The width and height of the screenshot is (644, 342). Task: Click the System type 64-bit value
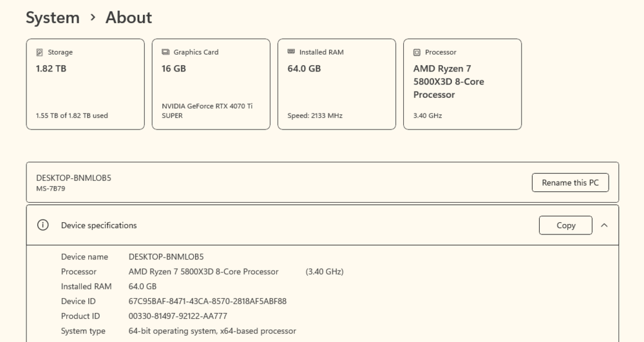(x=213, y=331)
